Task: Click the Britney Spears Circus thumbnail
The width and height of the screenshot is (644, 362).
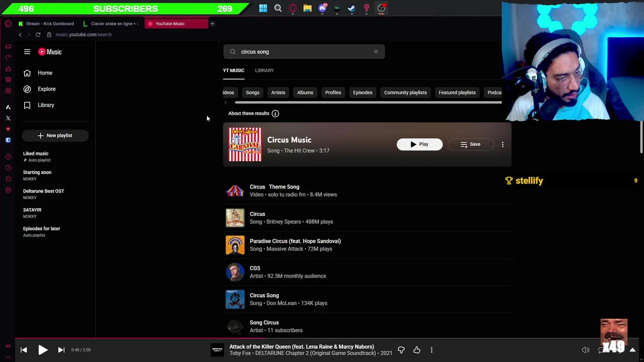Action: point(235,218)
